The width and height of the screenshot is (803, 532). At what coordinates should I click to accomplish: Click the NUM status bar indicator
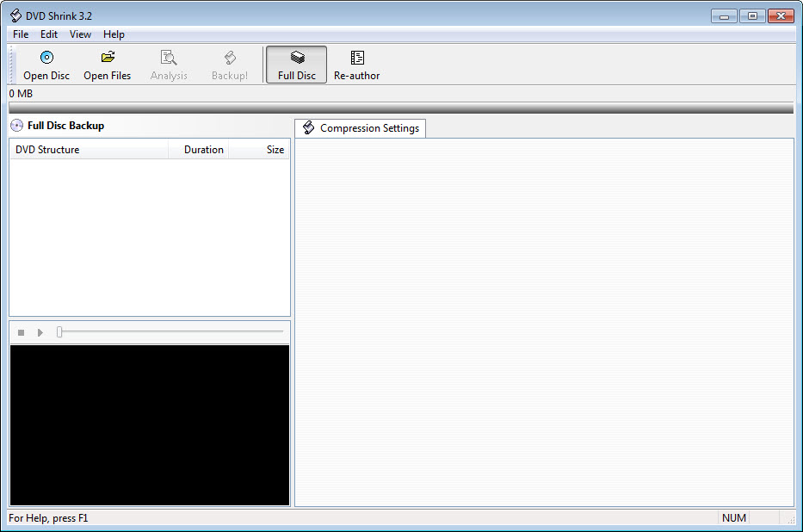point(733,518)
